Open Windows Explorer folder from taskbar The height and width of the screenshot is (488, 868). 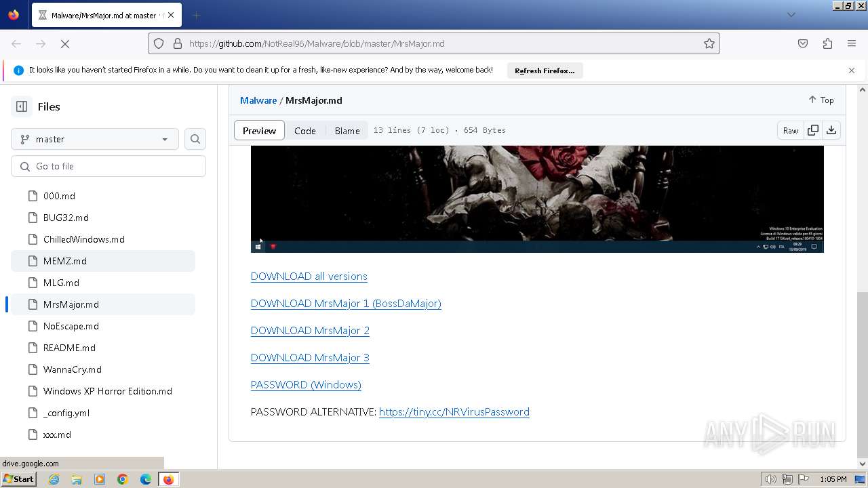[77, 479]
